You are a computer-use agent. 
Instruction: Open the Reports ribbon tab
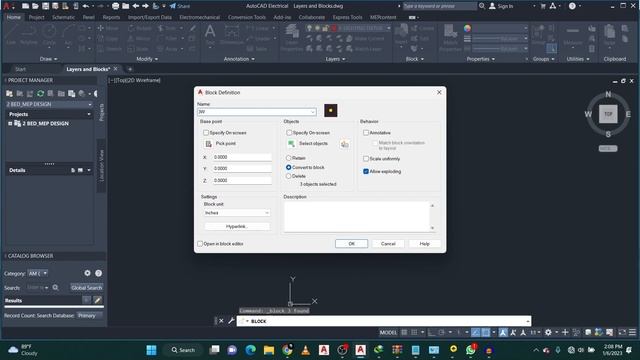[x=111, y=17]
